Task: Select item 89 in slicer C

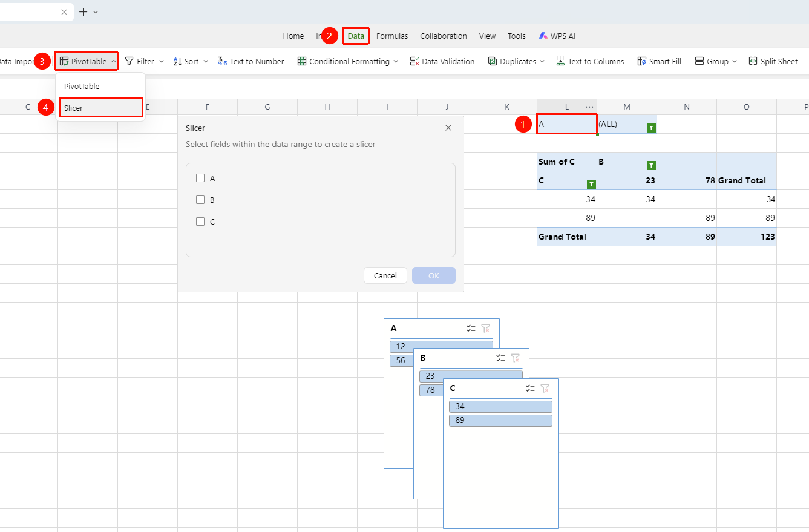Action: 500,420
